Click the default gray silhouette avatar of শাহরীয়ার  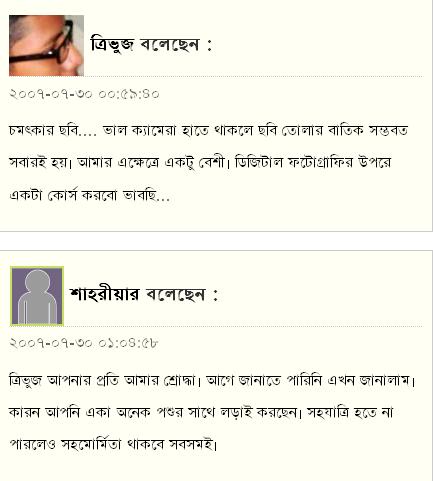(37, 296)
